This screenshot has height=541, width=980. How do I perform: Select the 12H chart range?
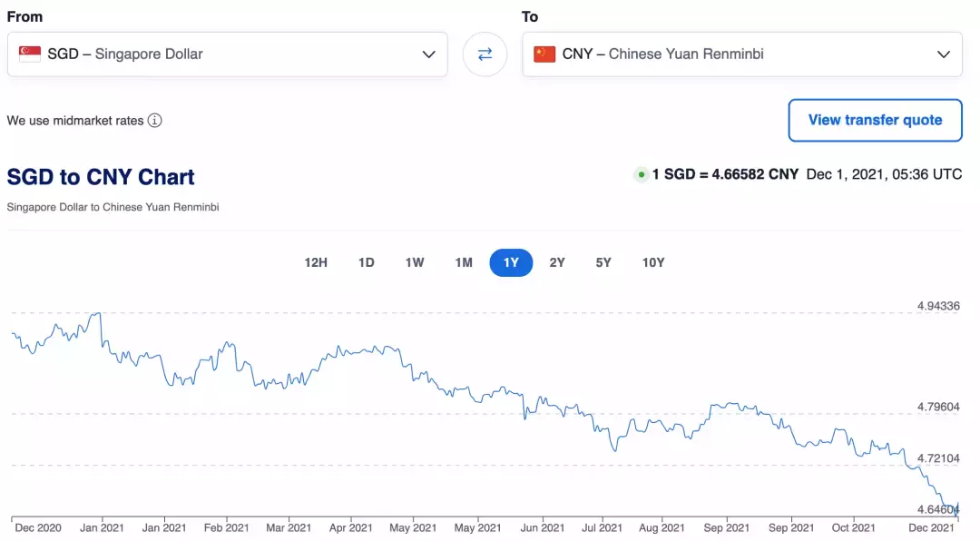[316, 263]
